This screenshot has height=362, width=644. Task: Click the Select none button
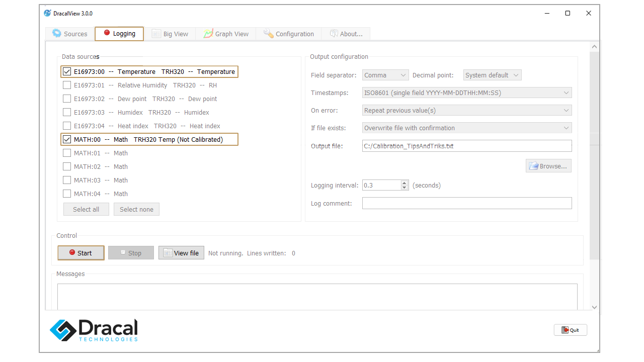point(136,209)
